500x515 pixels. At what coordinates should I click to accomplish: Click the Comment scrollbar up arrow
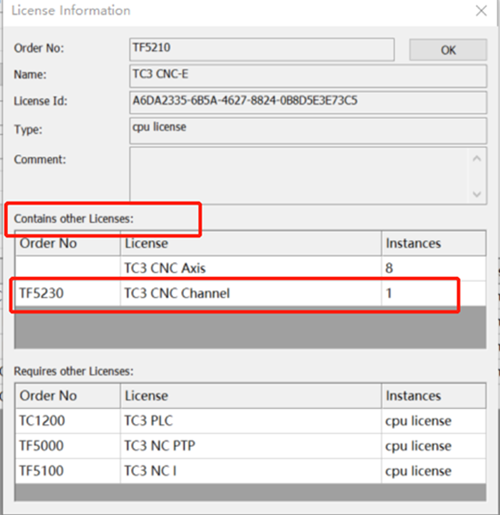477,159
